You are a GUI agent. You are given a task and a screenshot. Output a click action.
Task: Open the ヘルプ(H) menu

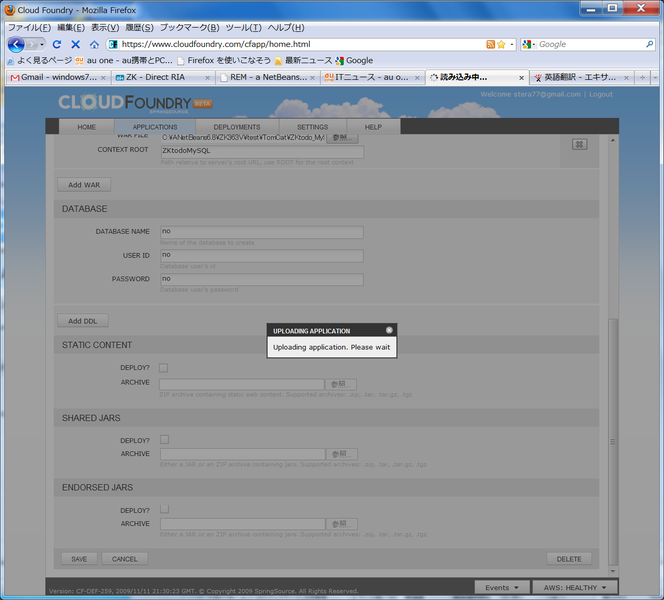pyautogui.click(x=286, y=28)
